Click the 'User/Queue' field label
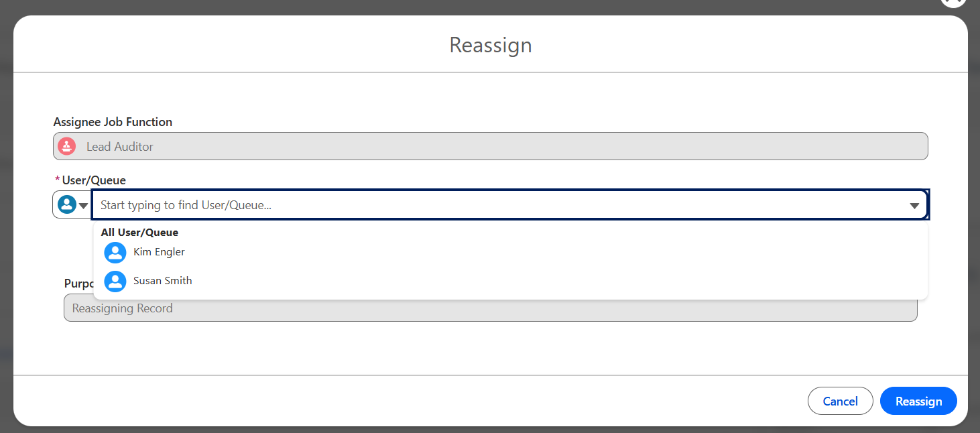980x433 pixels. (94, 180)
